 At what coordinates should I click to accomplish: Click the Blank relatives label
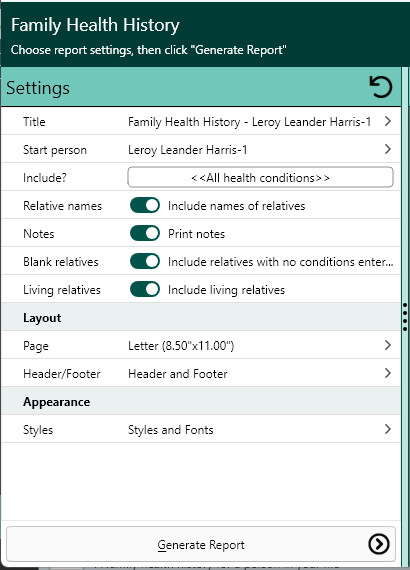click(61, 262)
